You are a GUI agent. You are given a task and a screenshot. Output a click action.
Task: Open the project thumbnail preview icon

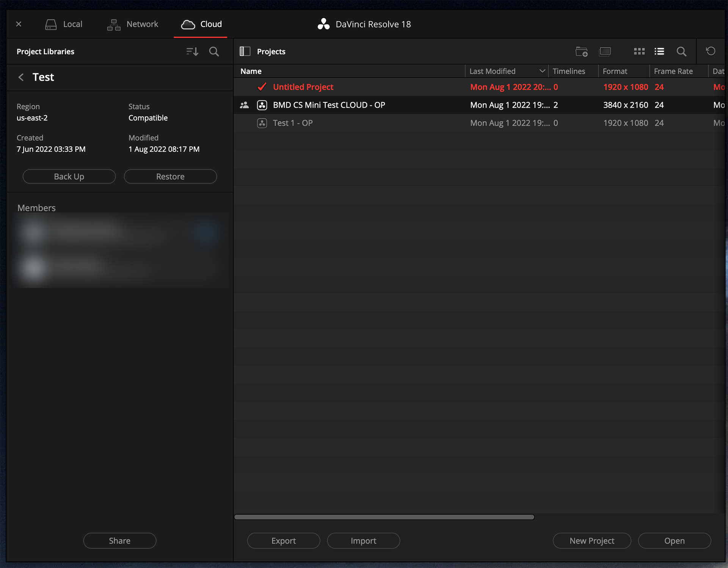[605, 51]
